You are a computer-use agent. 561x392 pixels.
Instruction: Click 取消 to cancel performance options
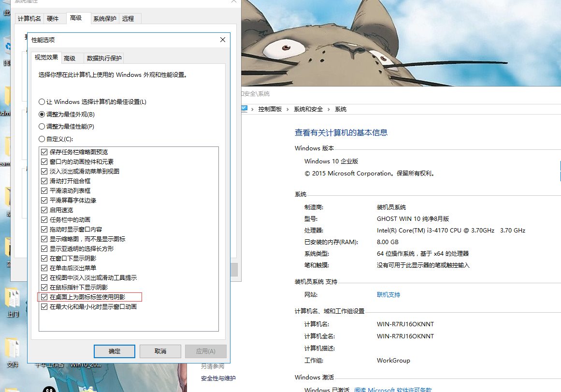160,351
